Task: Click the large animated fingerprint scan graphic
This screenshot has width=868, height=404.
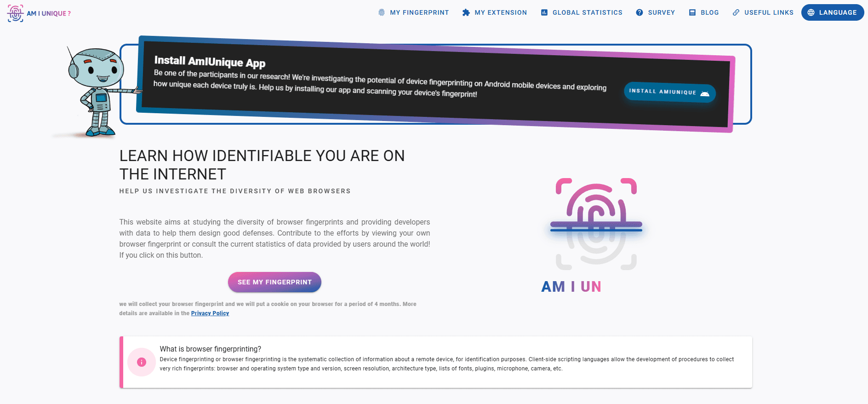Action: click(596, 224)
